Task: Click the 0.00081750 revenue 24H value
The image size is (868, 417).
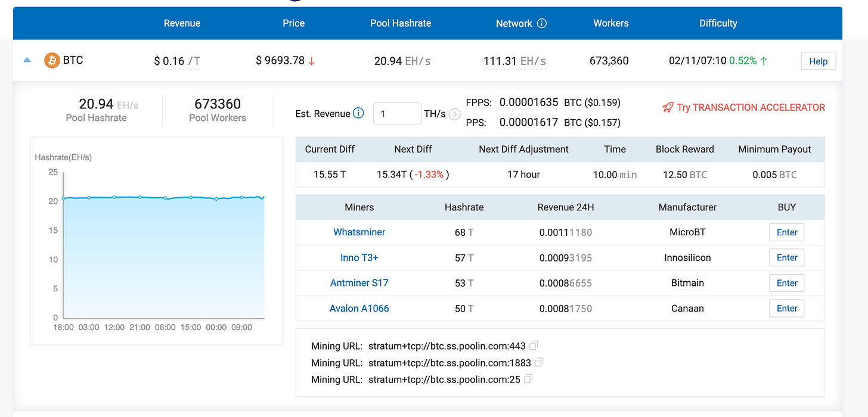Action: click(566, 309)
